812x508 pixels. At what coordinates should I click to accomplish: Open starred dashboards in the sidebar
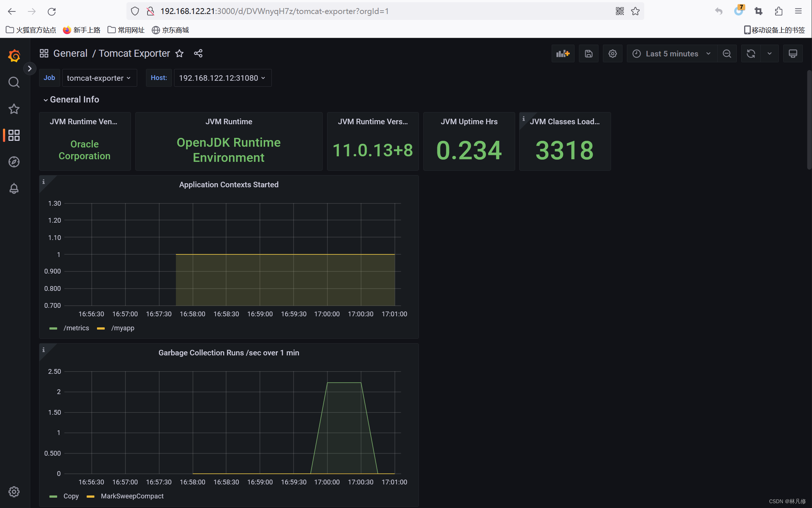click(x=14, y=109)
